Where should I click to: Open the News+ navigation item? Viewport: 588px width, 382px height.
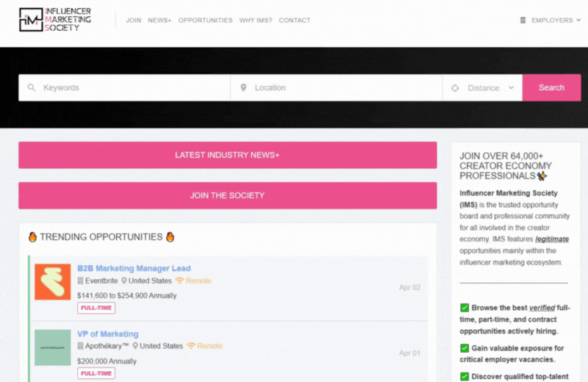(159, 21)
